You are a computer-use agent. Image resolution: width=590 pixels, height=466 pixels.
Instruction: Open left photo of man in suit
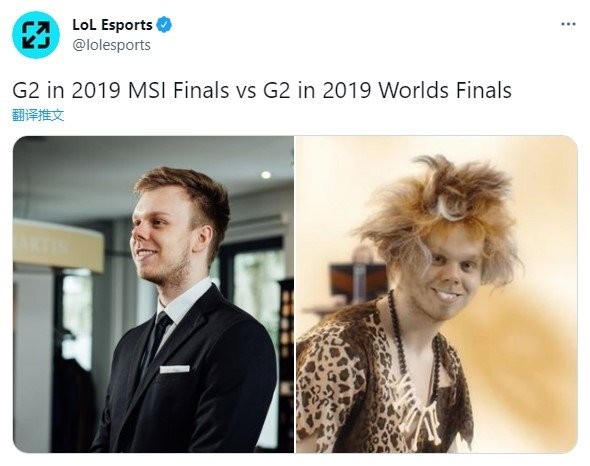tap(153, 294)
